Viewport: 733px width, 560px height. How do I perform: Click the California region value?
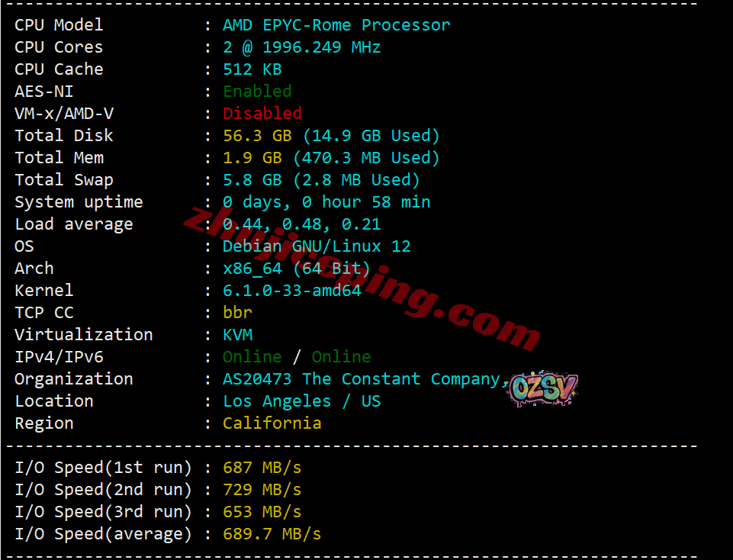point(272,423)
